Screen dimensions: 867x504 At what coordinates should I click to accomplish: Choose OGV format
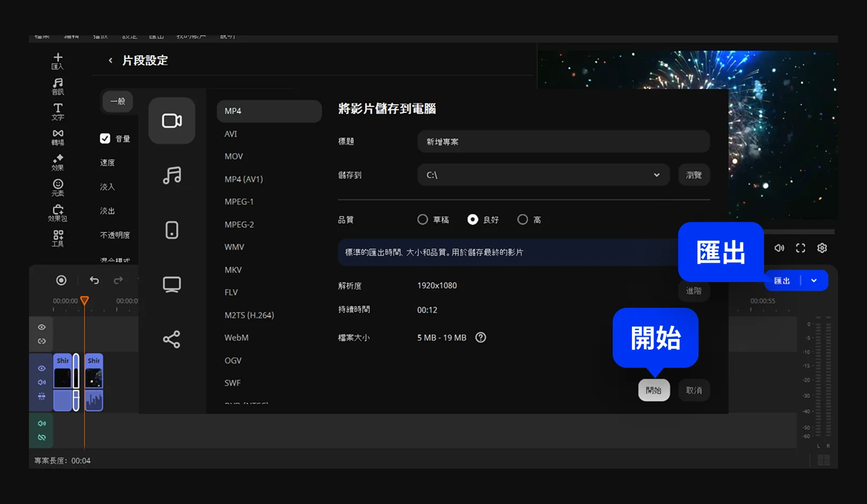[x=233, y=360]
